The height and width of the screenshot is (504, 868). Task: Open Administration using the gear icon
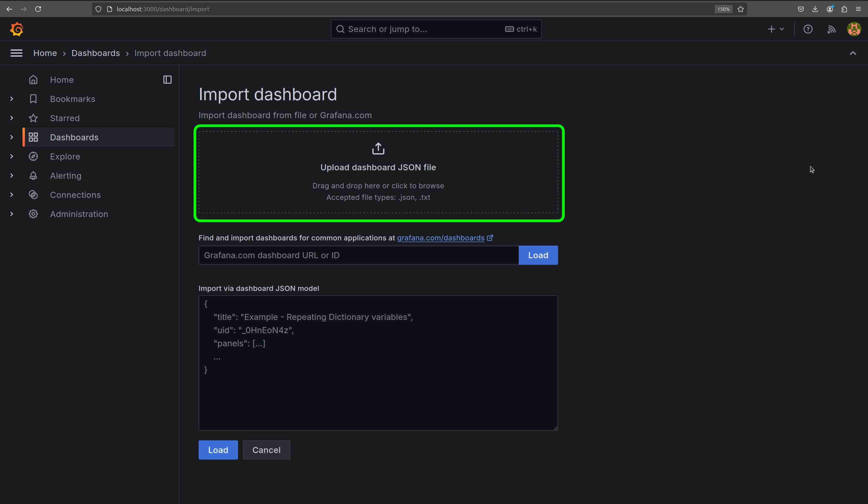click(x=33, y=214)
